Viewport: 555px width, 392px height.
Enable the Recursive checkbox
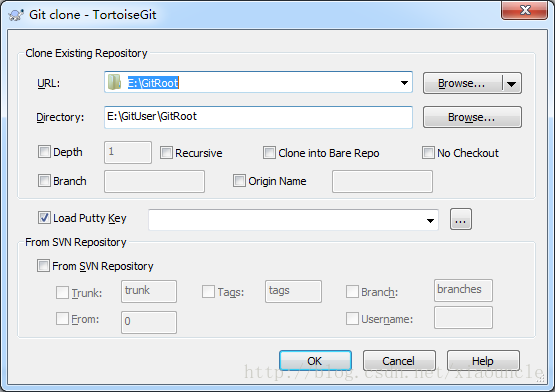pyautogui.click(x=166, y=153)
